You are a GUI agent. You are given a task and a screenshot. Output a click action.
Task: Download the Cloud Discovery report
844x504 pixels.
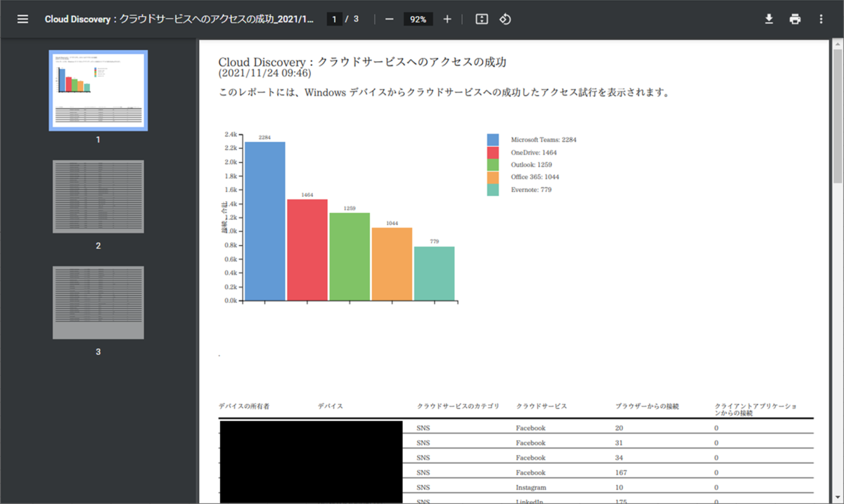768,19
